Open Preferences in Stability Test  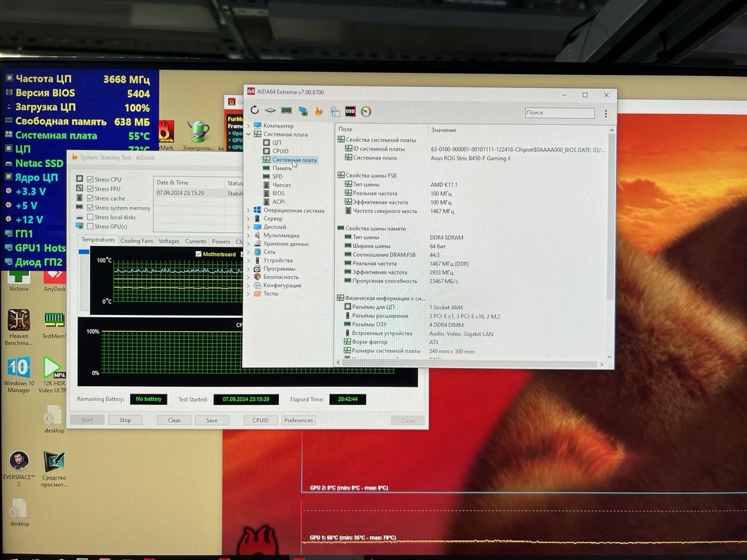[298, 420]
